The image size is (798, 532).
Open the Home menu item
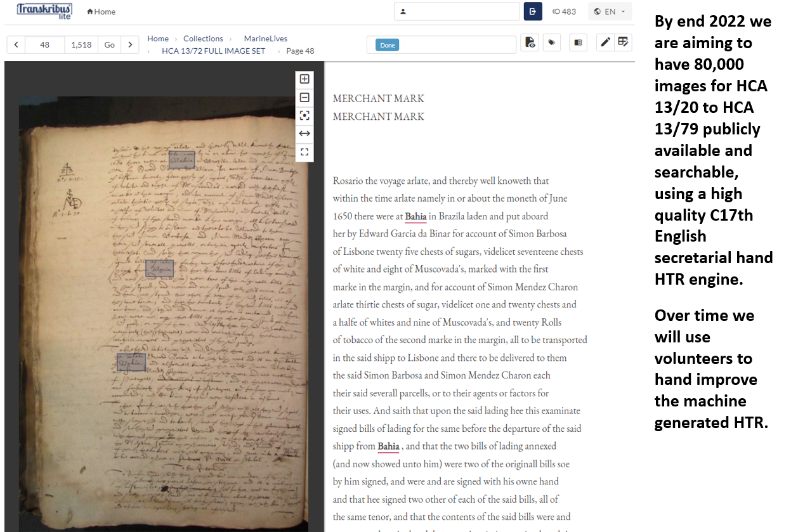coord(101,11)
